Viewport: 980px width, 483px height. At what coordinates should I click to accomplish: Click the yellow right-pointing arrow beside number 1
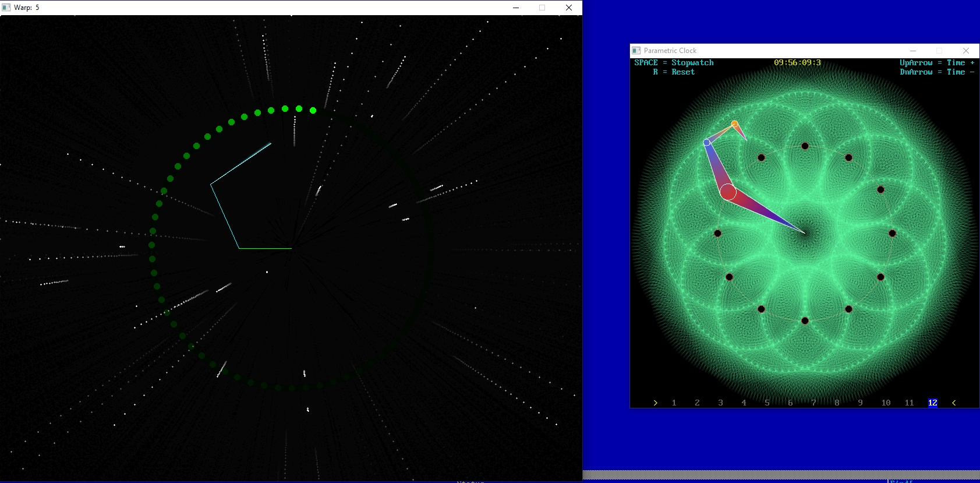[656, 403]
